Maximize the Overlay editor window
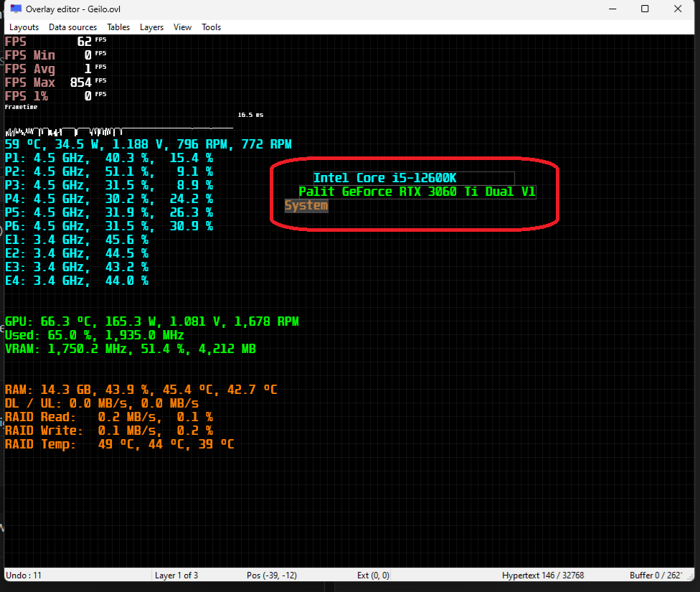 tap(645, 9)
